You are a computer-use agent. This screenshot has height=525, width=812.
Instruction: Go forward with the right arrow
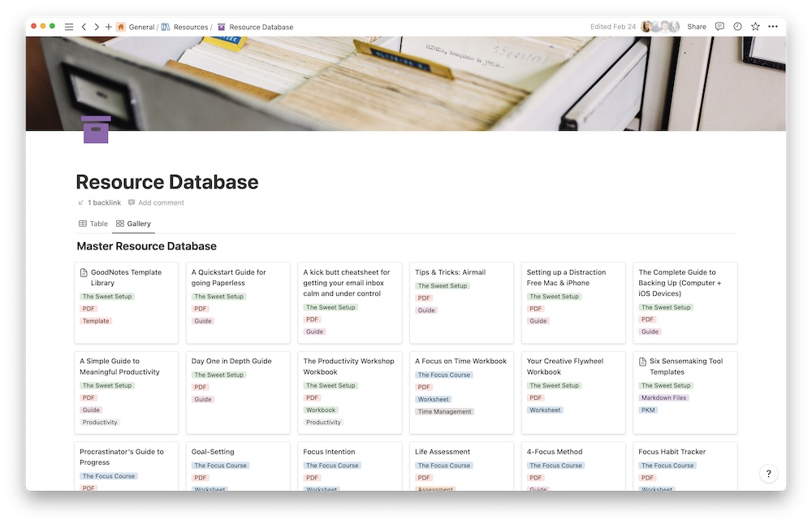97,27
